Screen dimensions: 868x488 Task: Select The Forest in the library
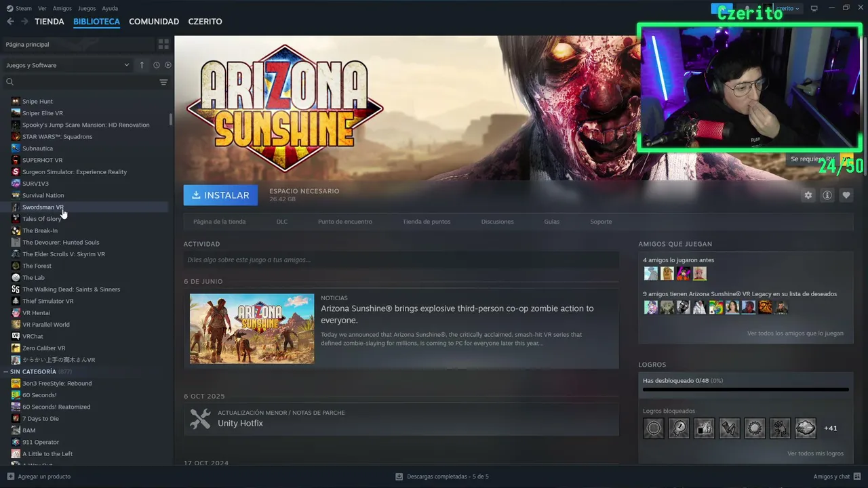(x=37, y=266)
